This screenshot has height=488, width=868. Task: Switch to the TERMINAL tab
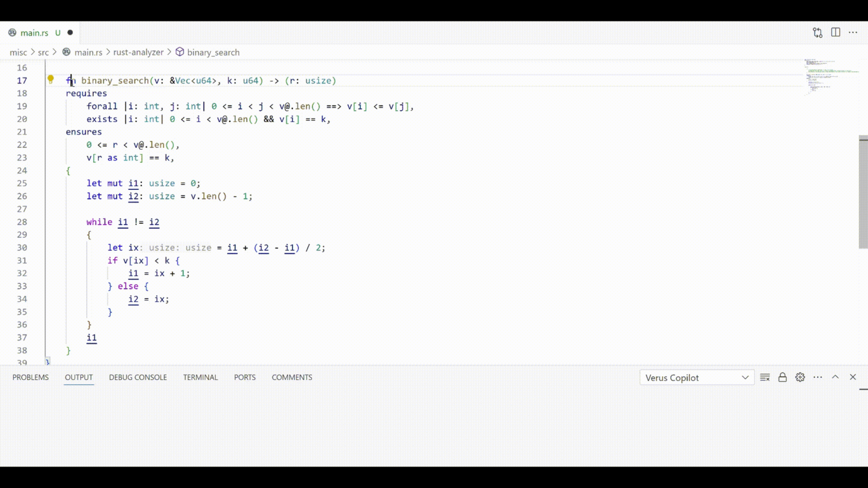200,377
